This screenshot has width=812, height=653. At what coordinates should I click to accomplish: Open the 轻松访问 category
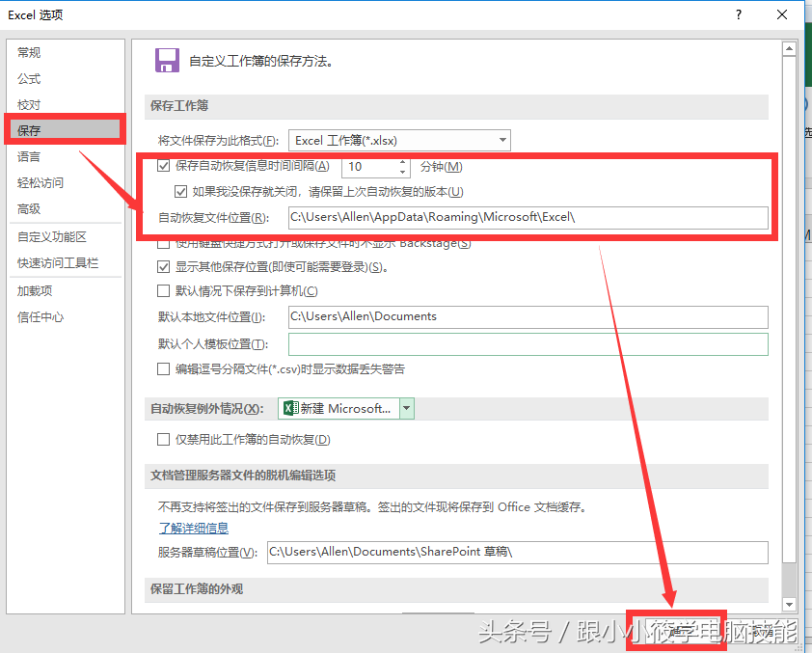(x=41, y=182)
